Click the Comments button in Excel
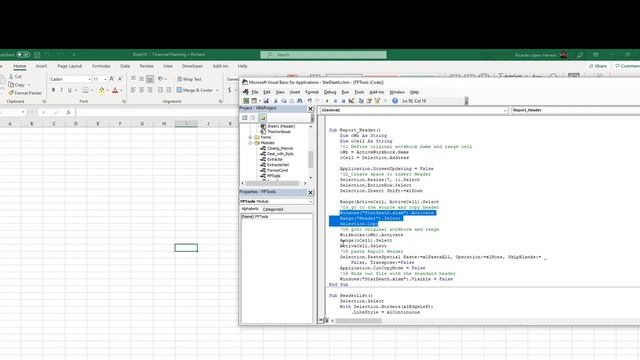 pos(628,66)
